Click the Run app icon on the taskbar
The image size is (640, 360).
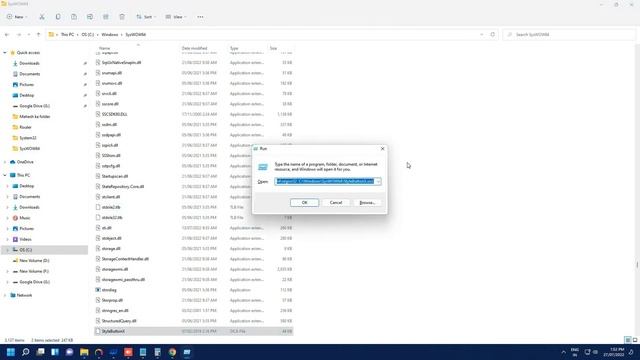[x=187, y=352]
